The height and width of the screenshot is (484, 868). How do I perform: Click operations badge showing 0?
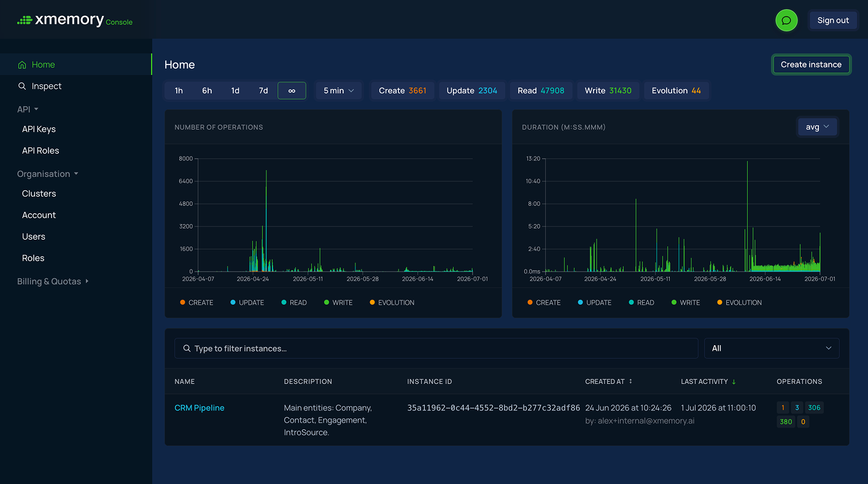click(x=803, y=422)
